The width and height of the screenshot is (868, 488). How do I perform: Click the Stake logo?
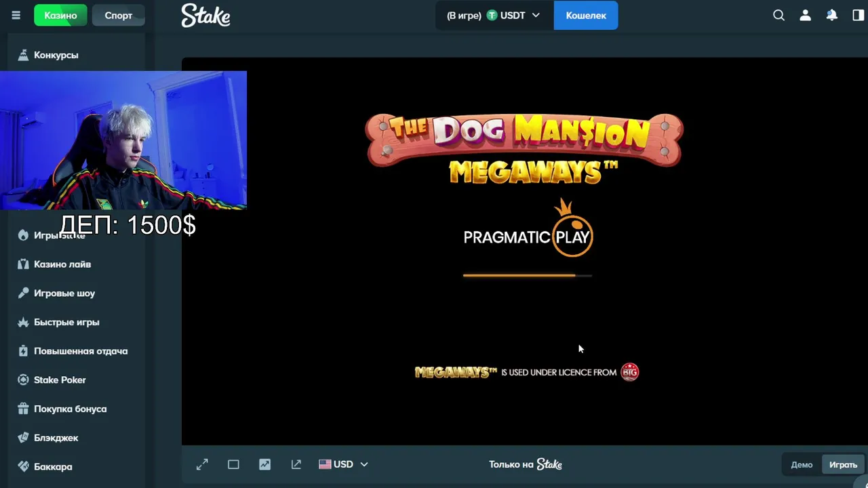(x=205, y=15)
